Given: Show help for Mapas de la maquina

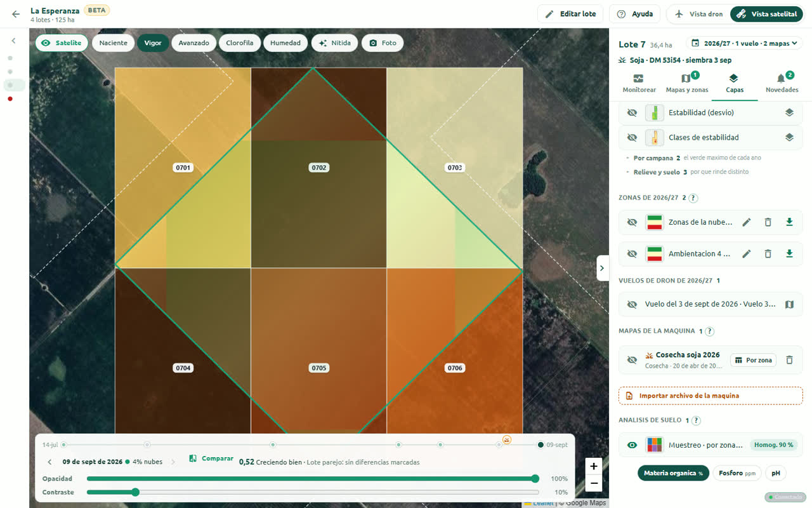Looking at the screenshot, I should click(710, 331).
